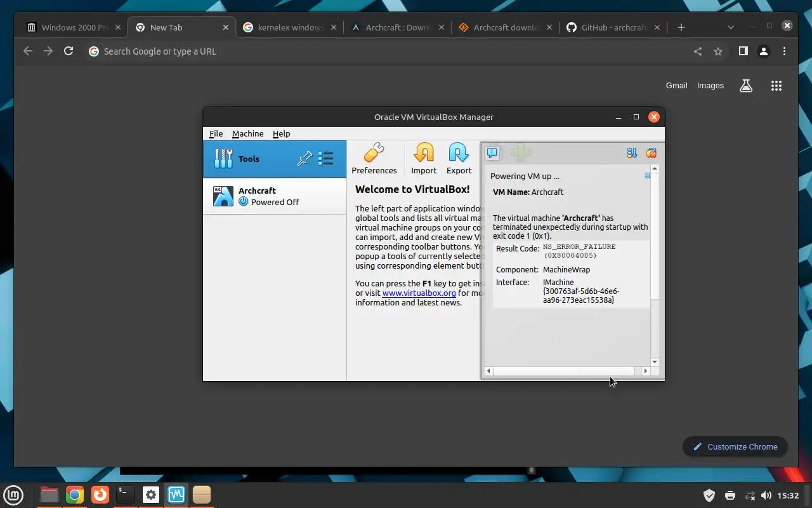Open Terminal from the taskbar
Image resolution: width=812 pixels, height=508 pixels.
pos(126,495)
